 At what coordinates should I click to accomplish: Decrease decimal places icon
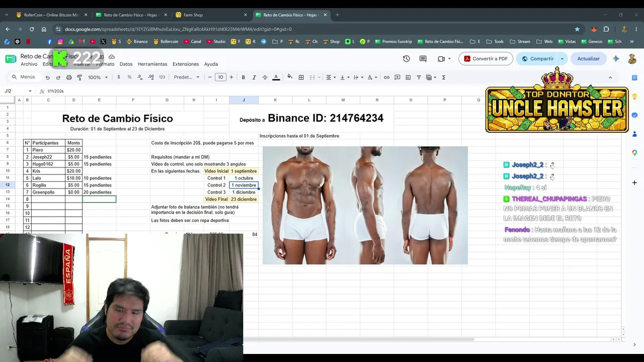tap(139, 77)
